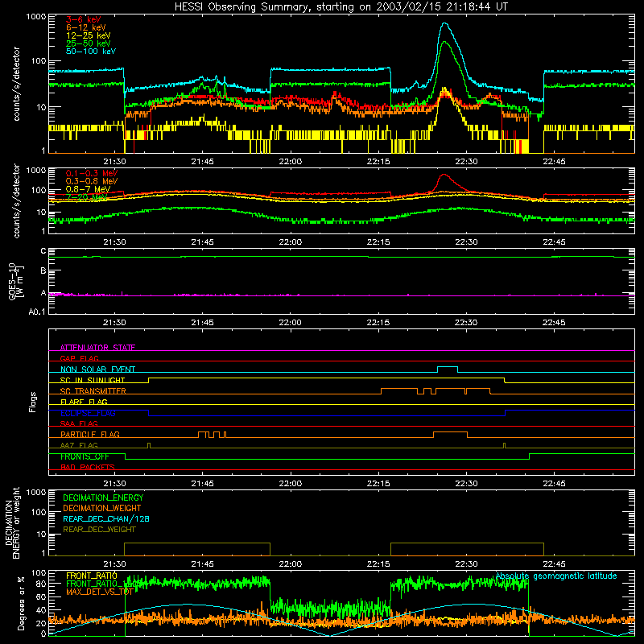Click the DECIMATION ENERGY or weight axis title

pos(12,522)
